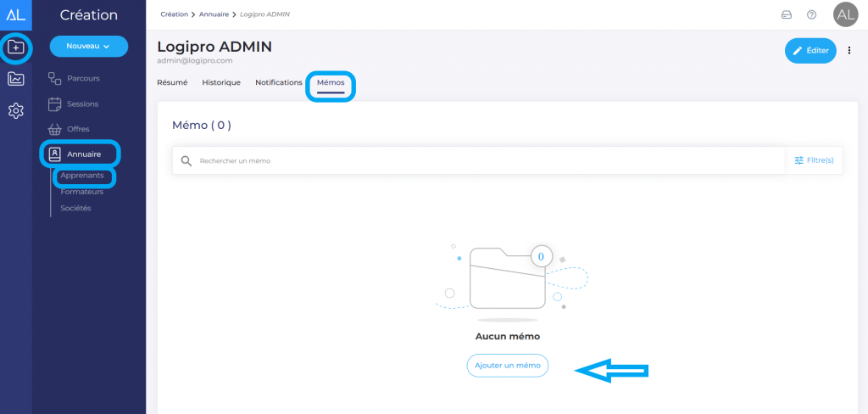Image resolution: width=868 pixels, height=414 pixels.
Task: Select the Mémos tab
Action: point(331,82)
